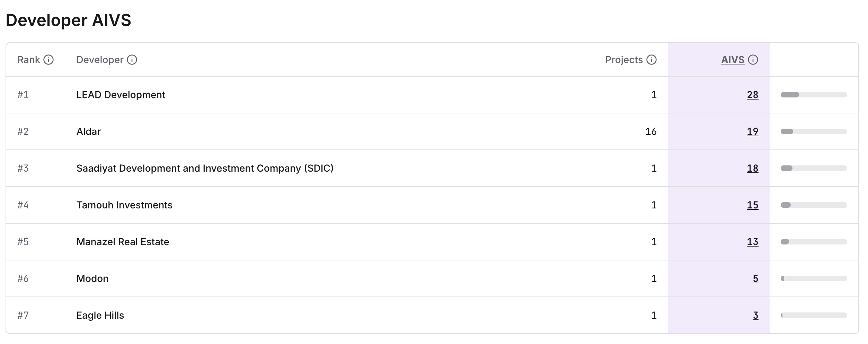This screenshot has width=868, height=344.
Task: Click Manazel Real Estate's AIVS value 13
Action: (752, 242)
